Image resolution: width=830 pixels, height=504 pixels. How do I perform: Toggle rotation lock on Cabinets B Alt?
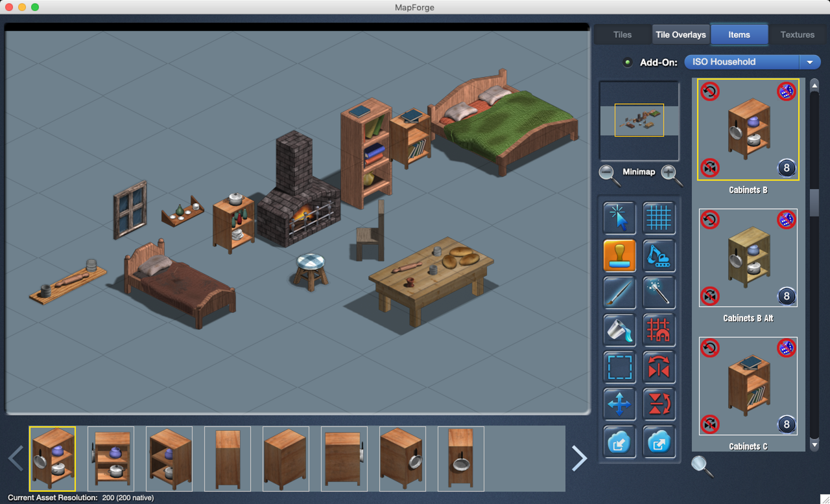pyautogui.click(x=710, y=220)
